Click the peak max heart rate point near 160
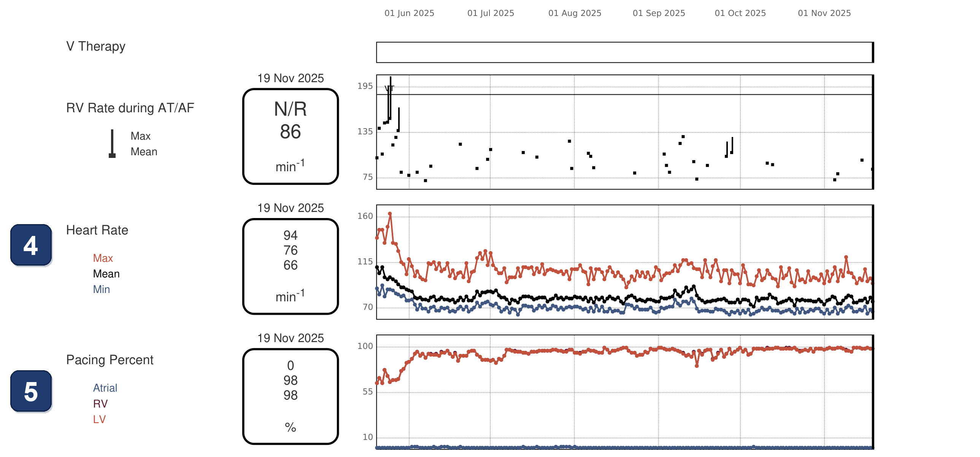This screenshot has height=457, width=980. [x=389, y=214]
